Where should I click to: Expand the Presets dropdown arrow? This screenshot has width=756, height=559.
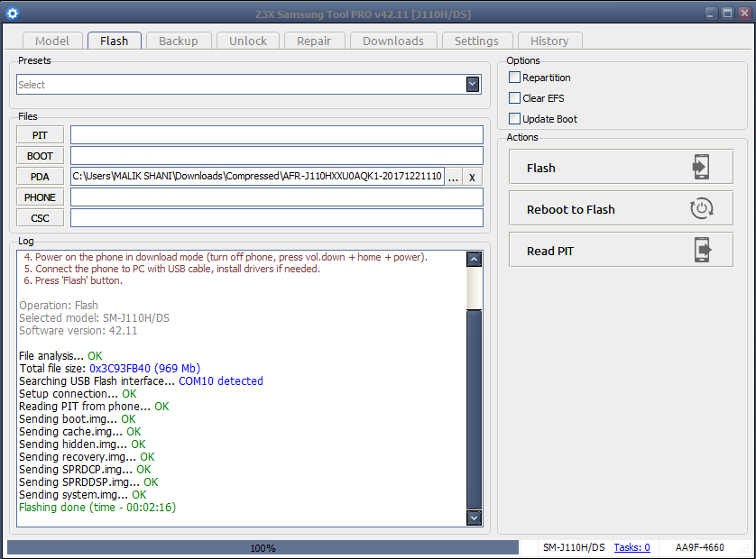point(473,84)
